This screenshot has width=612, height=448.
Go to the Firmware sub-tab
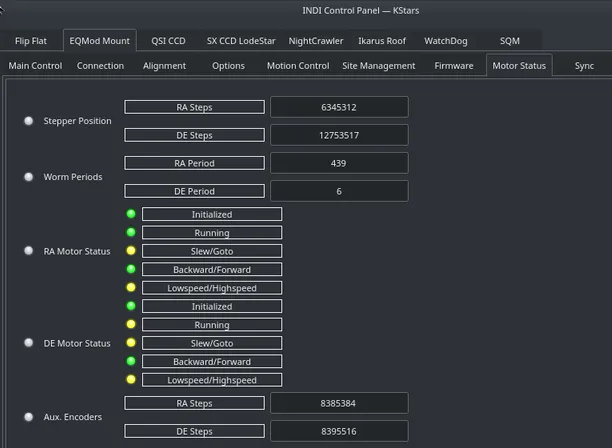tap(454, 66)
